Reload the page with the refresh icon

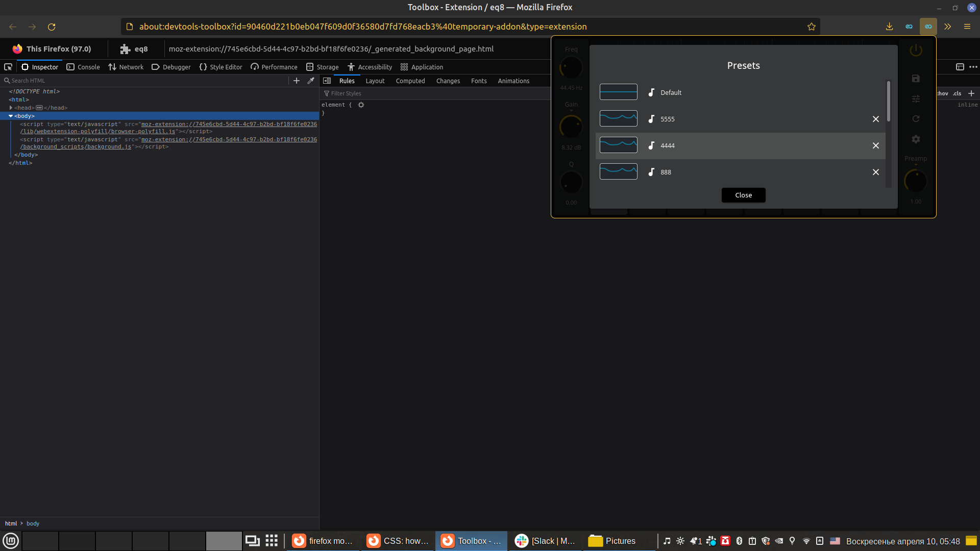pos(52,27)
